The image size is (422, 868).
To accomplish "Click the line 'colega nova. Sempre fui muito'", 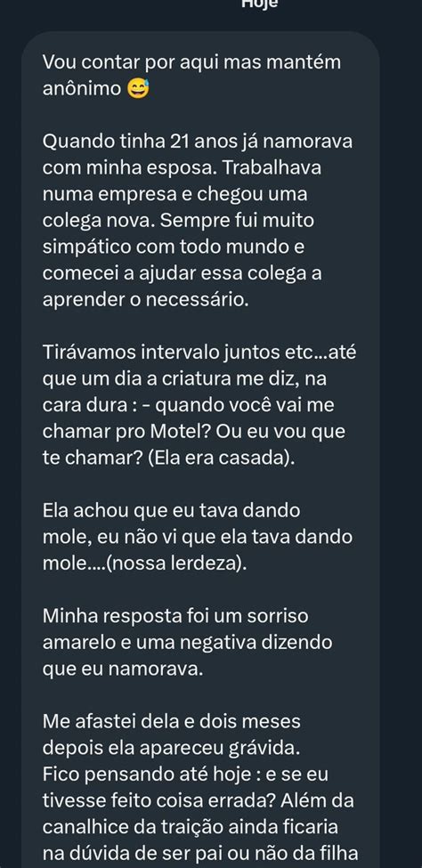I will pyautogui.click(x=178, y=222).
